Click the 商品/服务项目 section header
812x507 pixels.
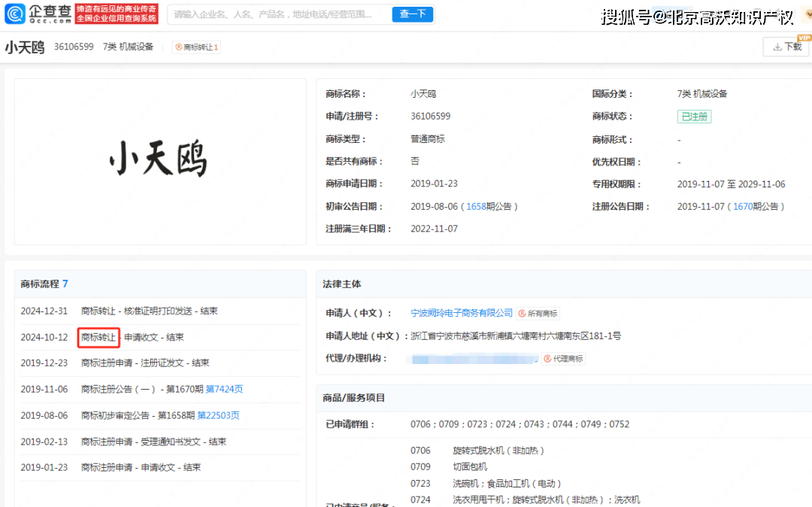[x=355, y=397]
